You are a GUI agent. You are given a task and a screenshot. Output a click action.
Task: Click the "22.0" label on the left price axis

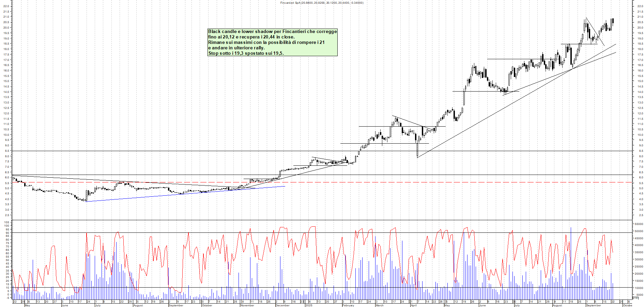pos(6,6)
